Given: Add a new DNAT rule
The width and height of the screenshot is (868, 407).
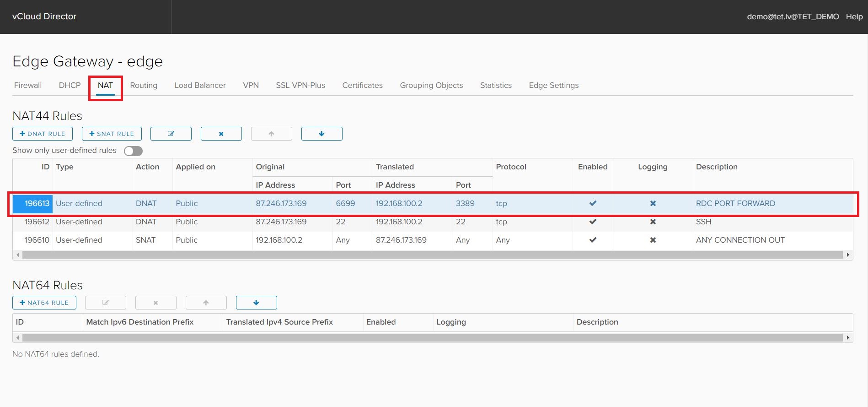Looking at the screenshot, I should pyautogui.click(x=43, y=134).
